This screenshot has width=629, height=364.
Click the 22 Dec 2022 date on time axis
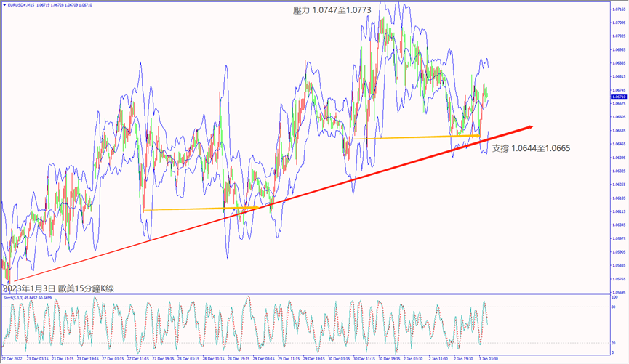pyautogui.click(x=16, y=358)
